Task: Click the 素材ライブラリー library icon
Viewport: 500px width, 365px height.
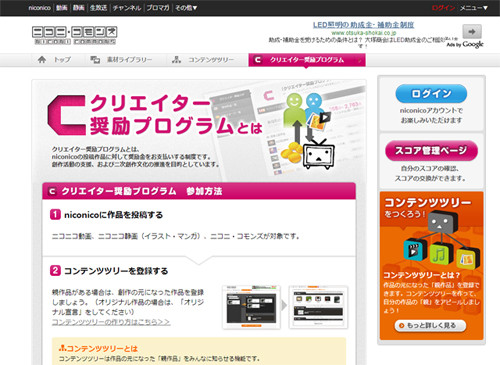Action: point(95,60)
